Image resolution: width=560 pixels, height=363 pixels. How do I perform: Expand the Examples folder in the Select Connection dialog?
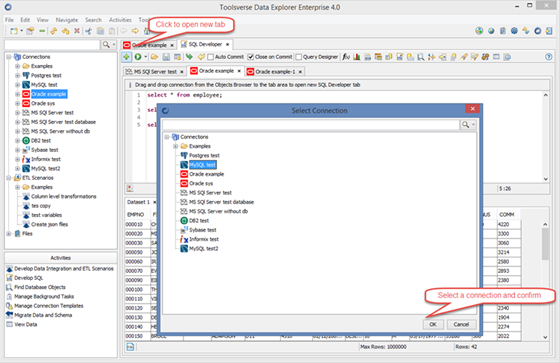(175, 146)
